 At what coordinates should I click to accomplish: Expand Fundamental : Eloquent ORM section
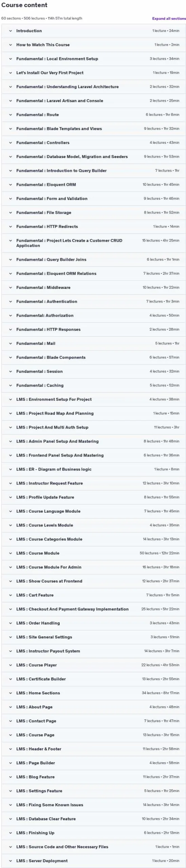[x=94, y=184]
